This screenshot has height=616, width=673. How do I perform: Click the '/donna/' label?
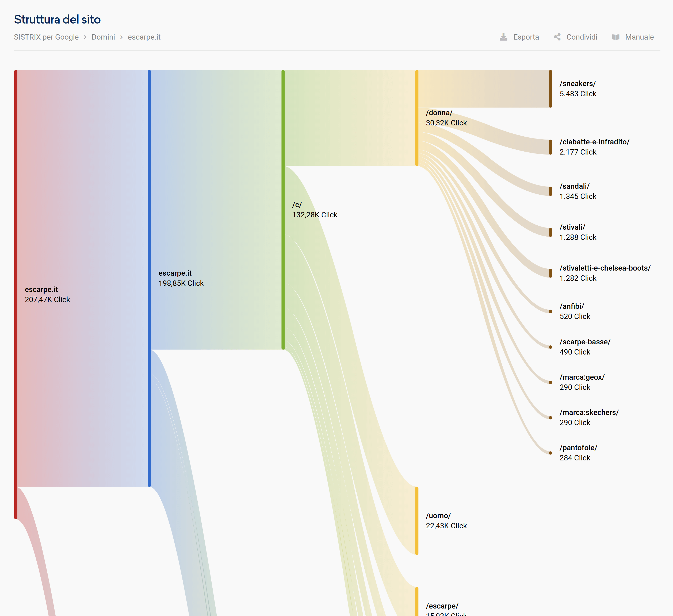point(439,113)
